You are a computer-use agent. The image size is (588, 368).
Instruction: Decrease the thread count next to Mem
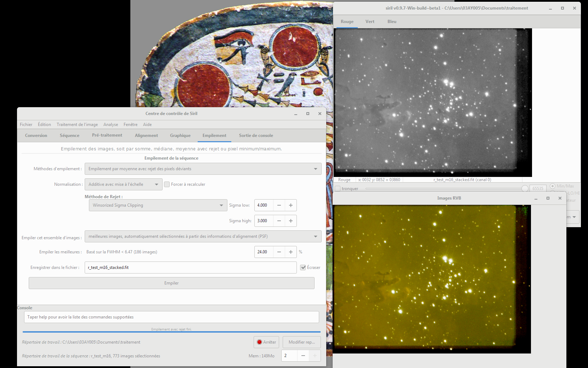(303, 356)
